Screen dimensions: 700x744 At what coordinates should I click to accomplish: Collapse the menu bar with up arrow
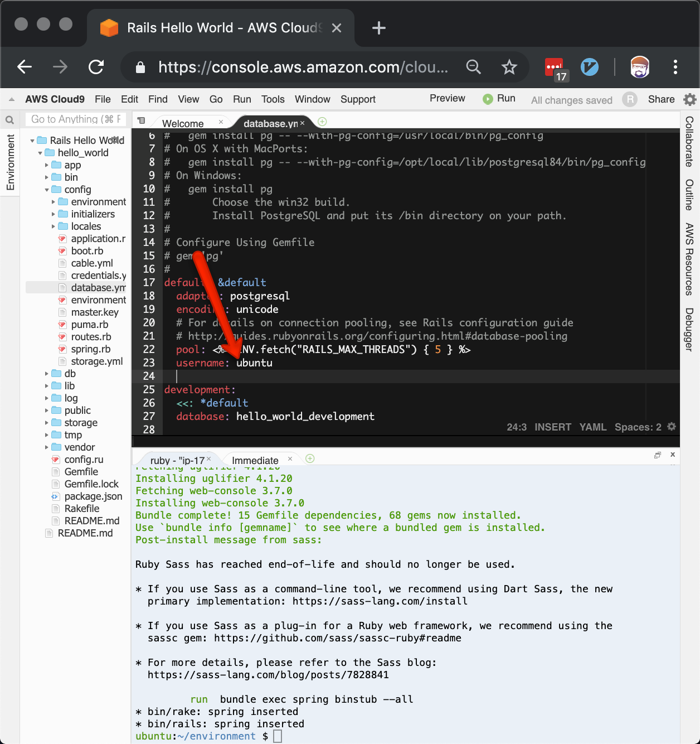[11, 99]
